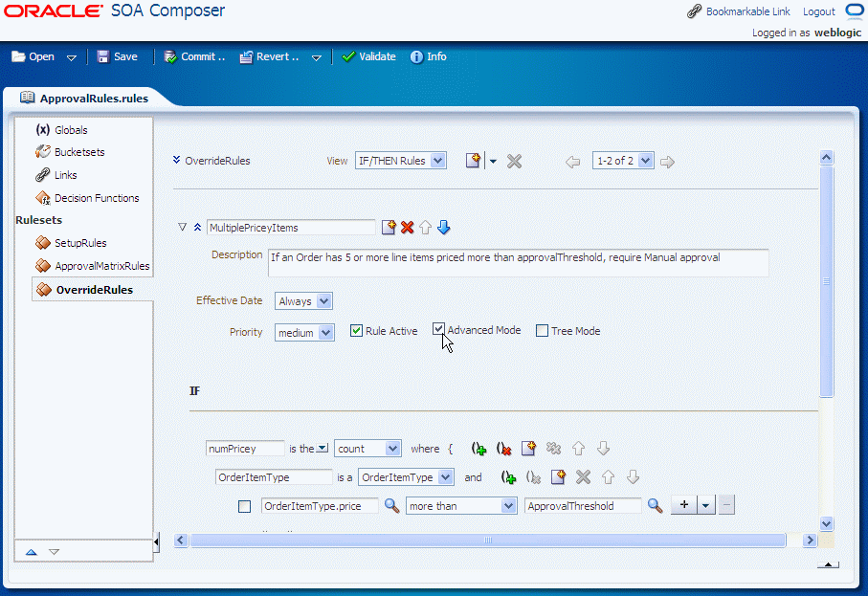Move MultiplePriceyItems rule up
The height and width of the screenshot is (596, 868).
(x=425, y=227)
